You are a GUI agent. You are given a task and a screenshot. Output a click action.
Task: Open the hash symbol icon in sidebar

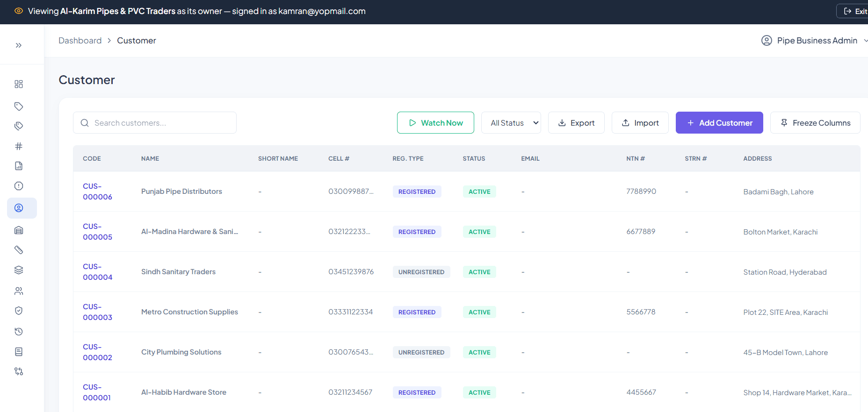pyautogui.click(x=19, y=146)
